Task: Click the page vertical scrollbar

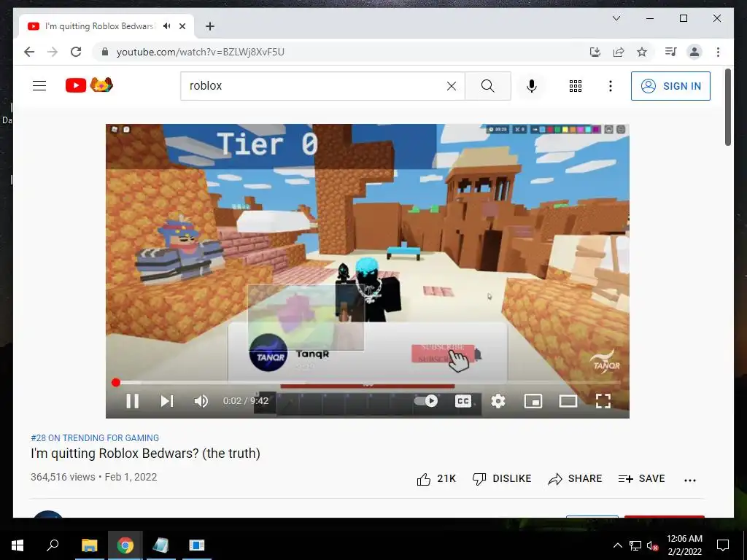Action: 727,108
